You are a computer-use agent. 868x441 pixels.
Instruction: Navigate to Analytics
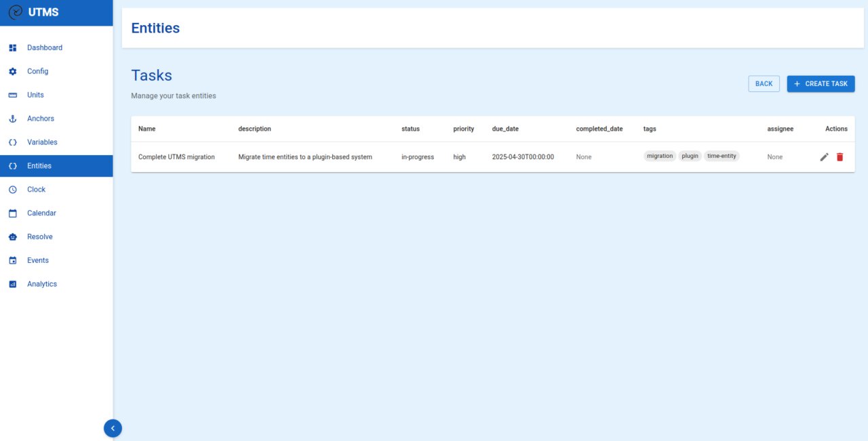point(42,285)
